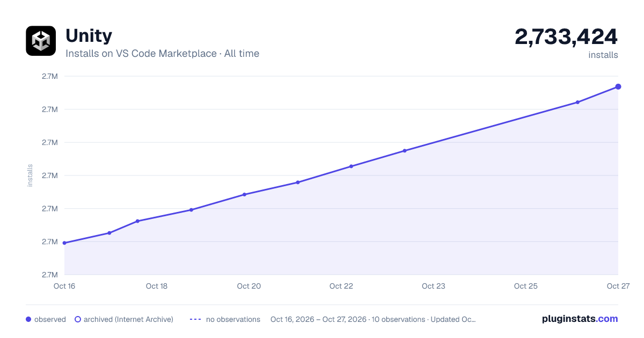Click the Oct 23 axis label

coord(434,286)
